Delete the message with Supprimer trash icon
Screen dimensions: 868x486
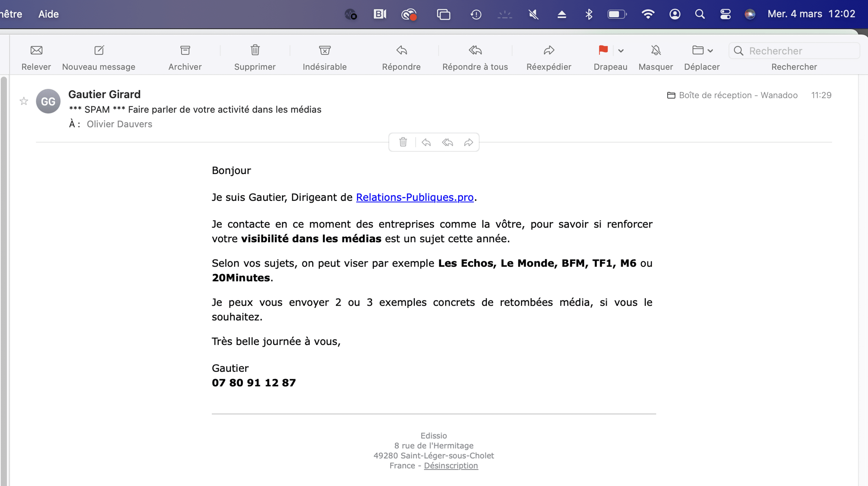click(x=255, y=51)
